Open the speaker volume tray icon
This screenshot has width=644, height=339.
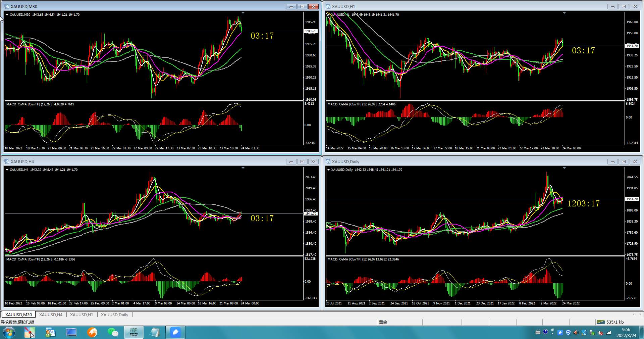point(576,333)
